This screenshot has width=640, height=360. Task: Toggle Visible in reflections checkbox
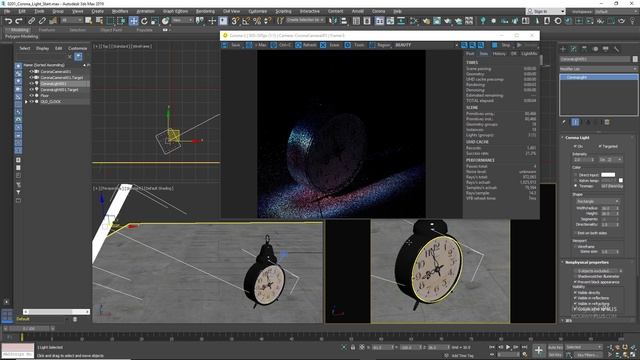(x=576, y=298)
